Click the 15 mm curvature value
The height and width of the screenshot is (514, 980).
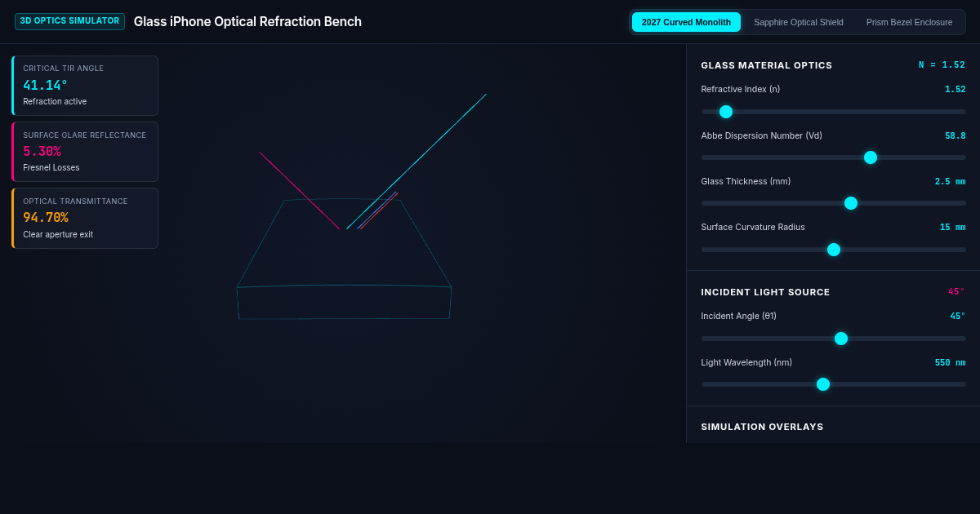click(952, 228)
